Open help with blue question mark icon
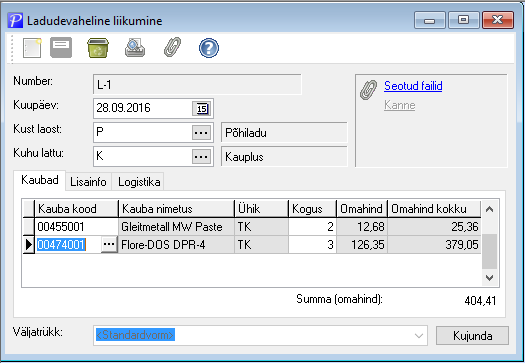 point(209,48)
